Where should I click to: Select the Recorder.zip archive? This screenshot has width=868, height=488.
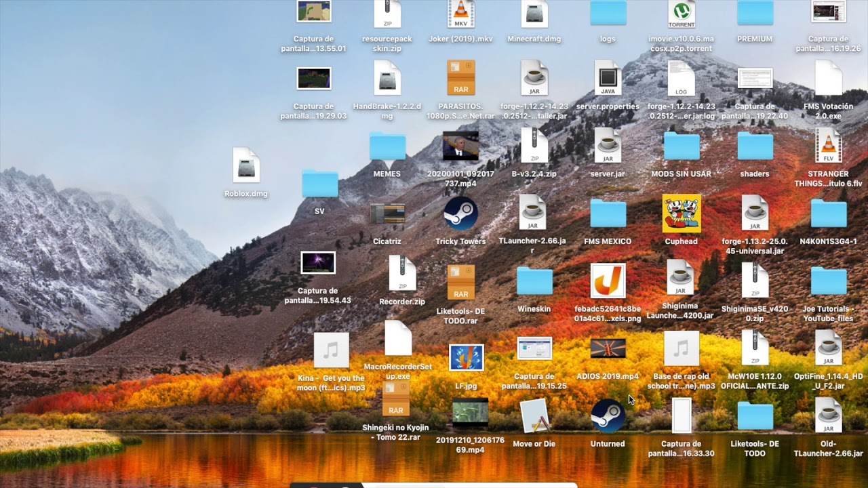(402, 272)
